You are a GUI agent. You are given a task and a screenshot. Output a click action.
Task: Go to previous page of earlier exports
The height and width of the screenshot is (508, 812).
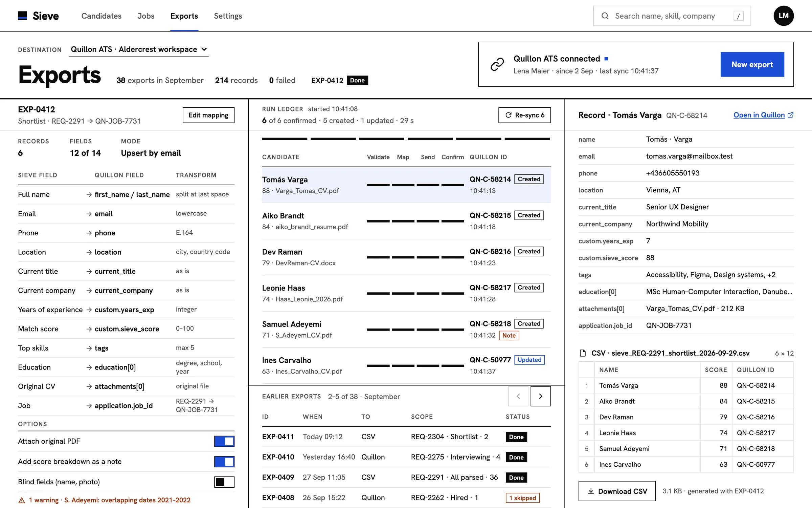(518, 396)
